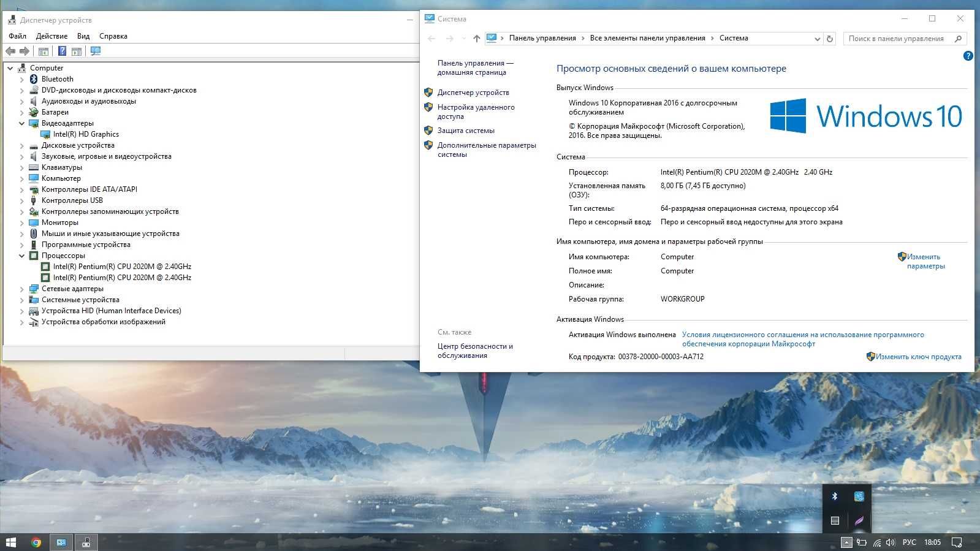Click the battery icon in system tray
The height and width of the screenshot is (551, 980).
pos(861,542)
